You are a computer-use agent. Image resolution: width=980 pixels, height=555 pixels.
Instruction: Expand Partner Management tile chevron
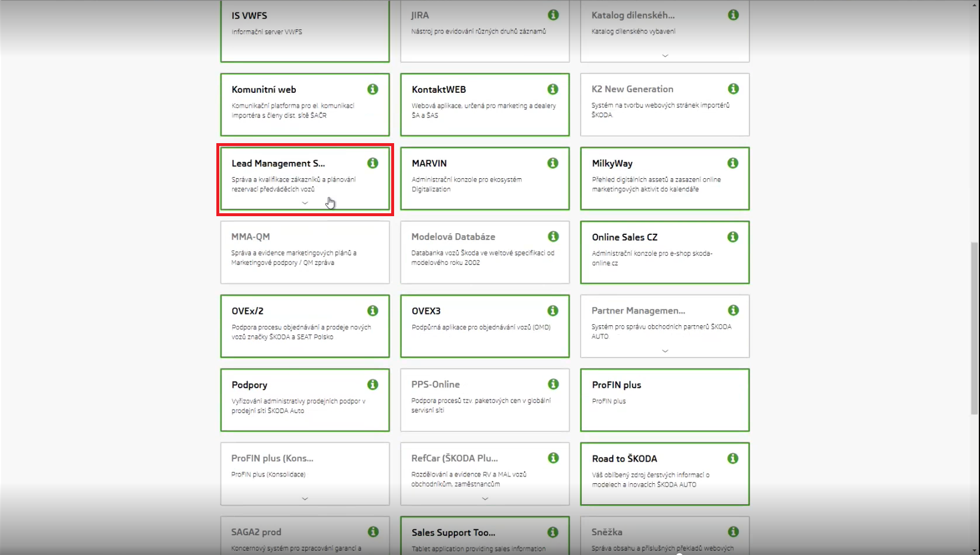click(665, 351)
